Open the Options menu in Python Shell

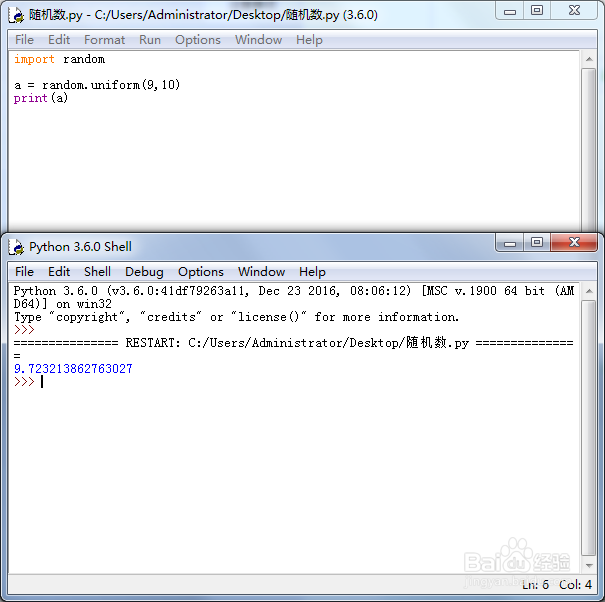tap(201, 272)
